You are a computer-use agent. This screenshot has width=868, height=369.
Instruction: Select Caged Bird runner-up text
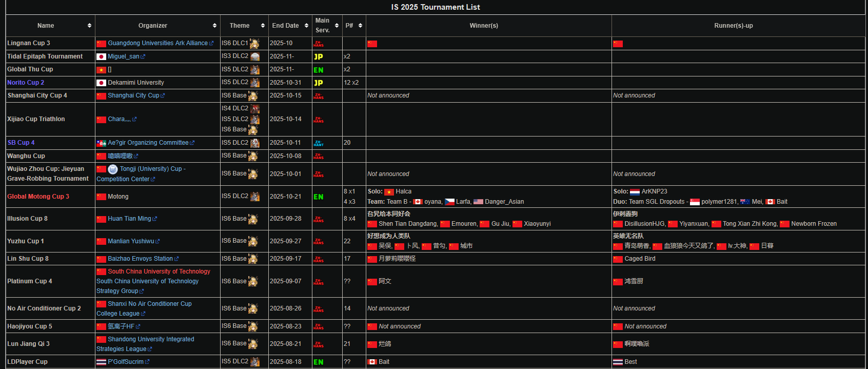click(x=640, y=259)
